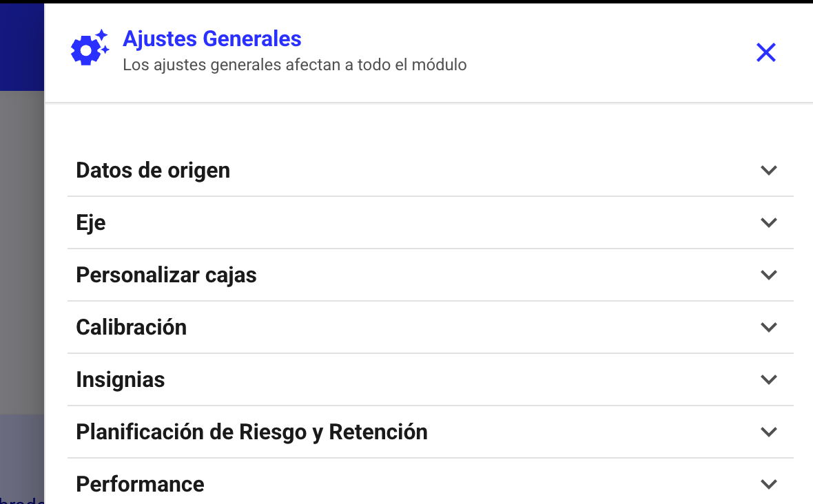Click the partially hidden link at bottom-left
Screen dimensions: 813x504
tap(22, 500)
